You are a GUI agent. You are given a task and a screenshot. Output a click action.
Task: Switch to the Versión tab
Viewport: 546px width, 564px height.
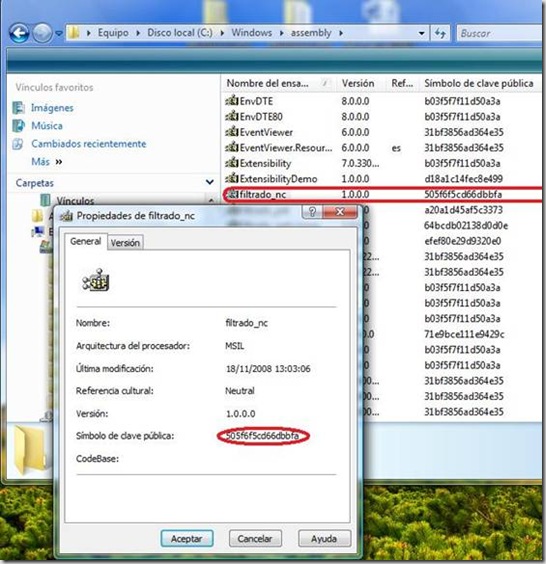pyautogui.click(x=125, y=243)
